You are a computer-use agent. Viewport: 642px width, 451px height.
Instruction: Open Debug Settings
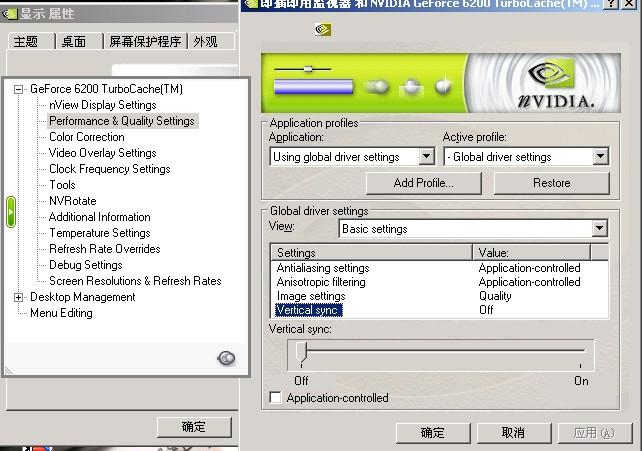click(86, 265)
